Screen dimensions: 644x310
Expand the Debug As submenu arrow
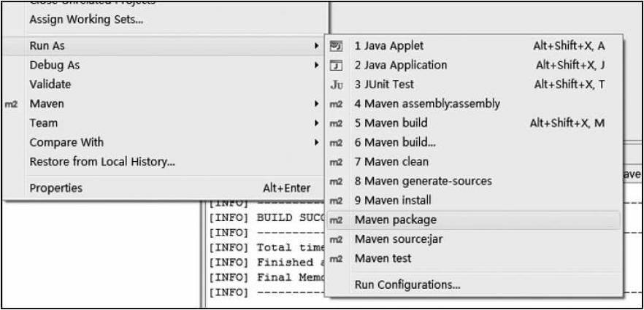tap(316, 65)
